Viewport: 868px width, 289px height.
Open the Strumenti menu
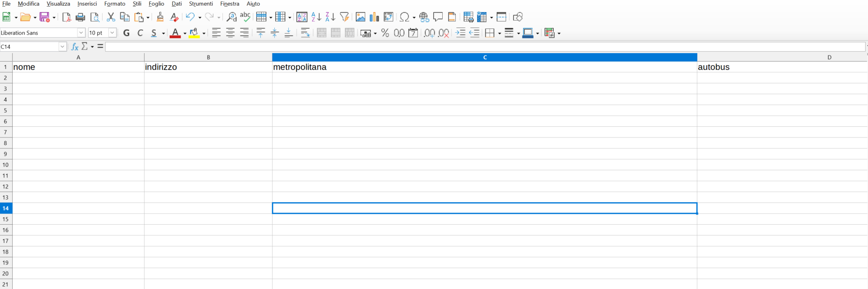(201, 4)
